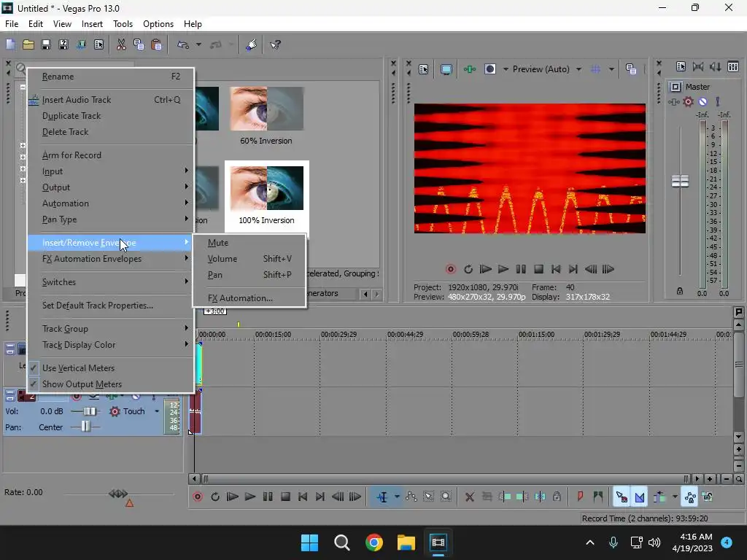Click Loop Playback on timeline transport bar
The image size is (747, 560).
tap(215, 497)
